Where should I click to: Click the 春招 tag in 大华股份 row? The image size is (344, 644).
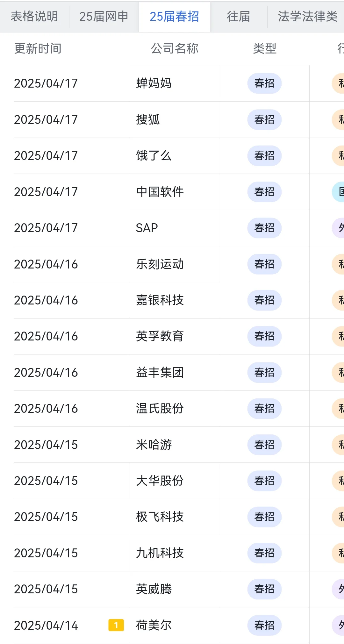264,481
